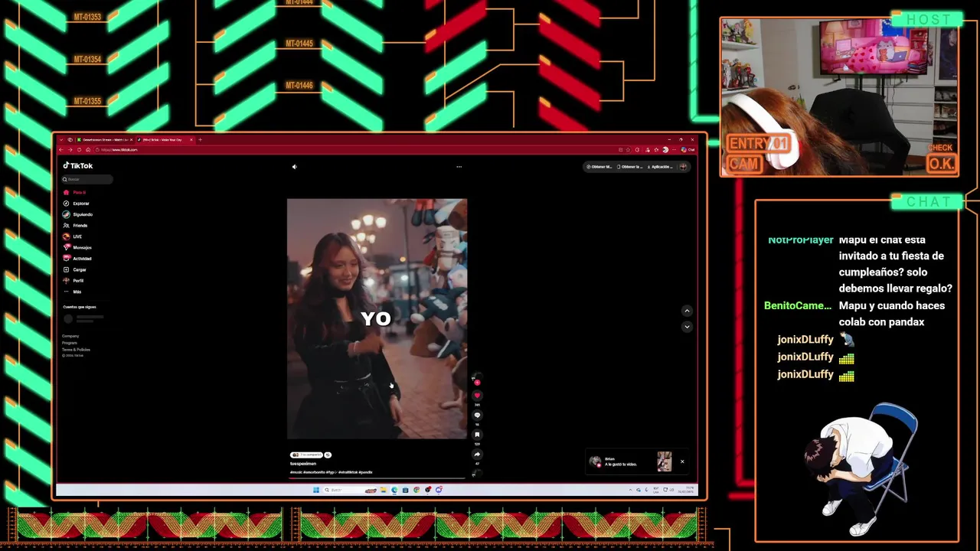Click the Obtener la app button
Image resolution: width=980 pixels, height=551 pixels.
point(630,167)
